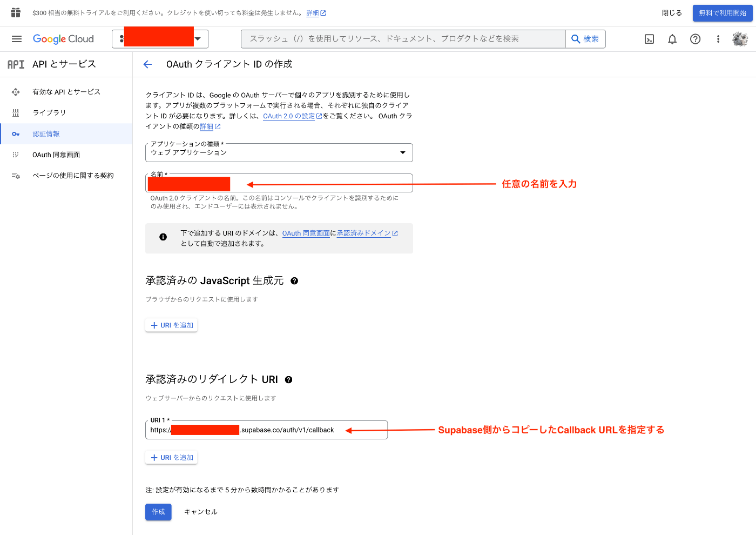756x535 pixels.
Task: Click the ページの使用に関する契約 icon
Action: 16,176
